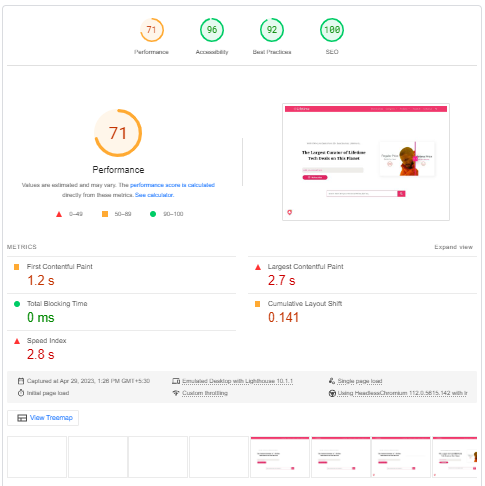This screenshot has height=486, width=485.
Task: Click the stopwatch icon beside Initial page load
Action: click(21, 393)
